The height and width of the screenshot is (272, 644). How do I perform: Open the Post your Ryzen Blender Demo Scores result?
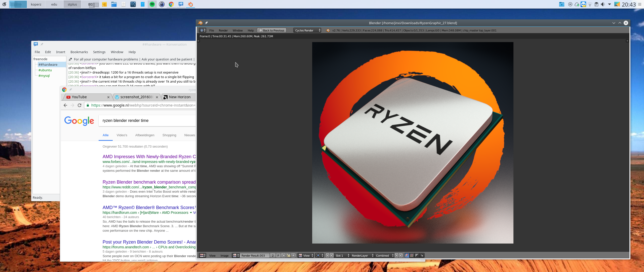coord(149,242)
